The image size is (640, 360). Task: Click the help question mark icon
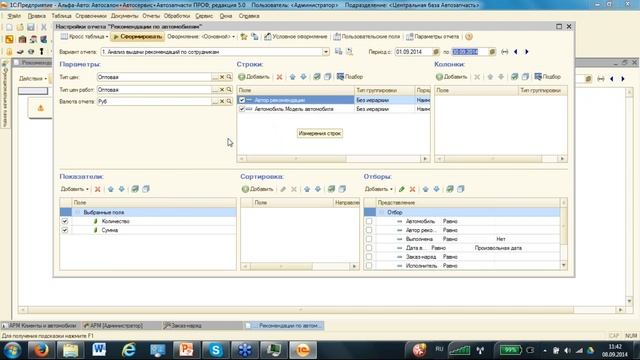pos(469,37)
